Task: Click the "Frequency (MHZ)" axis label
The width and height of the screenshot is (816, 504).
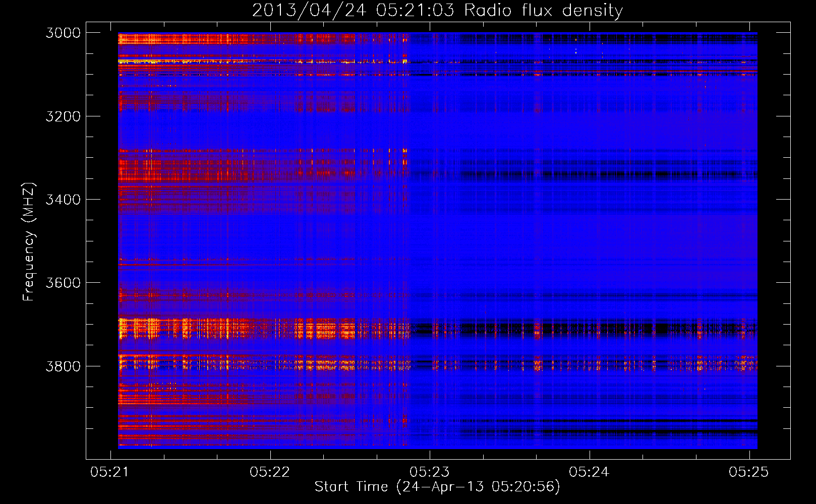Action: click(x=29, y=242)
